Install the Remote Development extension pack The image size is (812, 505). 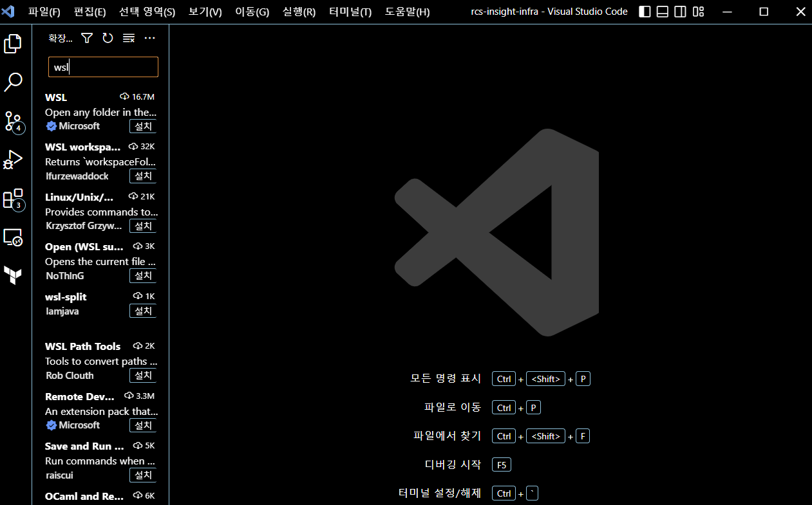(143, 425)
